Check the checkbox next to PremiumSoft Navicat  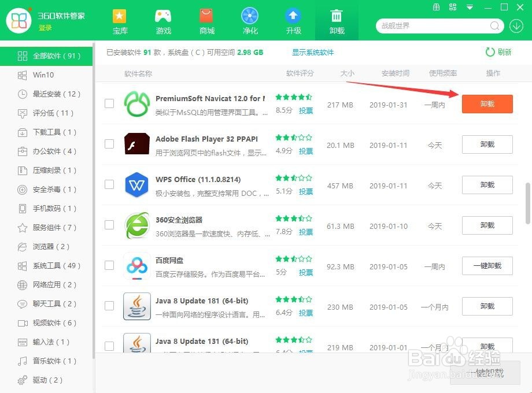[x=109, y=104]
